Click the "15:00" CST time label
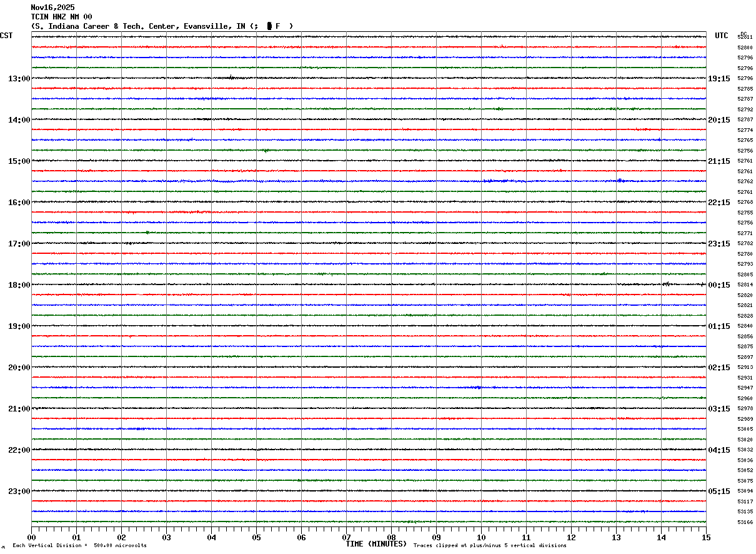This screenshot has height=554, width=756. [x=19, y=161]
